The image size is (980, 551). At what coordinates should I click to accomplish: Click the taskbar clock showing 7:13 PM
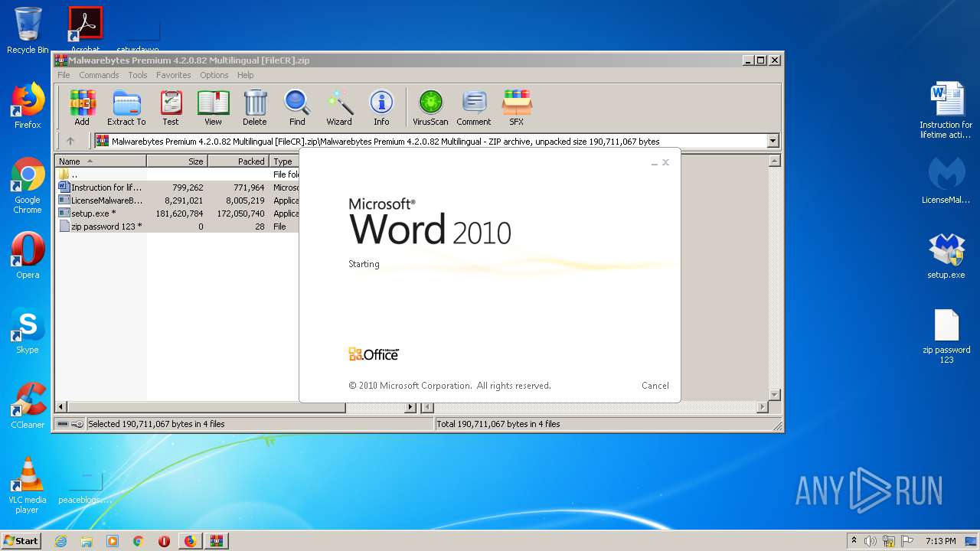click(x=940, y=541)
